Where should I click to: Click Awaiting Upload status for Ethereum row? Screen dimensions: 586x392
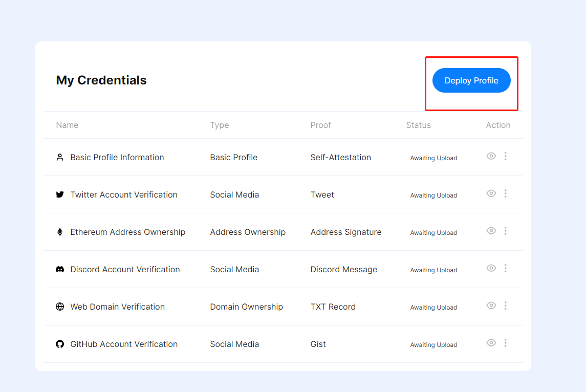coord(433,233)
